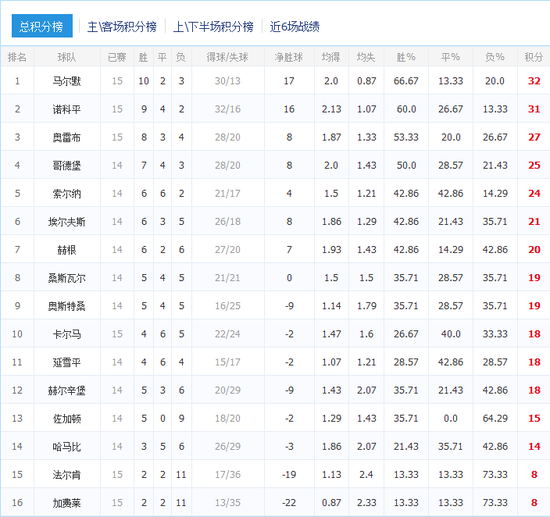Open team 加费莱 at bottom row

67,503
